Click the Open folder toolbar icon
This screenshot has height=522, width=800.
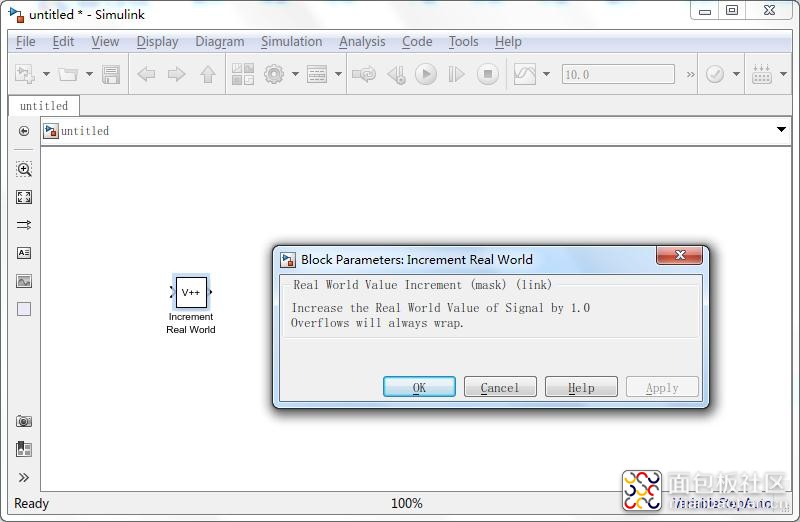click(x=68, y=74)
